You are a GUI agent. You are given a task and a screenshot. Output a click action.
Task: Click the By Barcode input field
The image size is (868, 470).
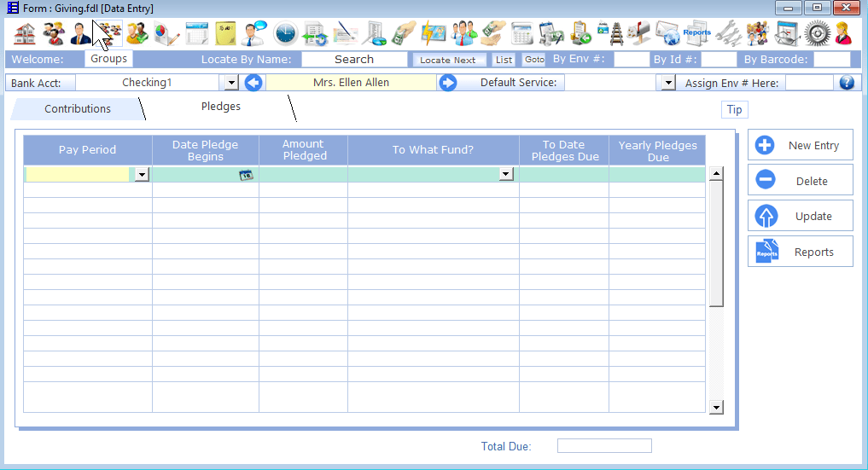832,59
